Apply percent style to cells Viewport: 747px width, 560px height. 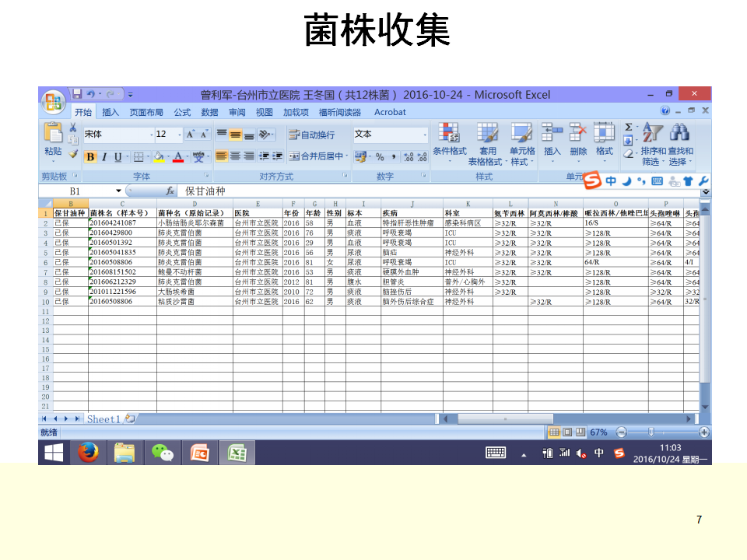click(380, 156)
